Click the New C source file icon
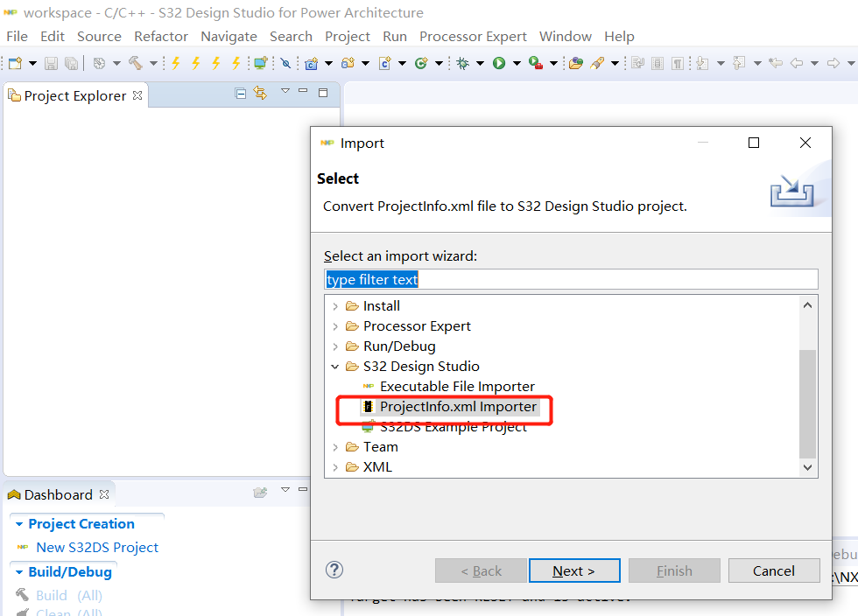This screenshot has height=616, width=858. pos(385,64)
